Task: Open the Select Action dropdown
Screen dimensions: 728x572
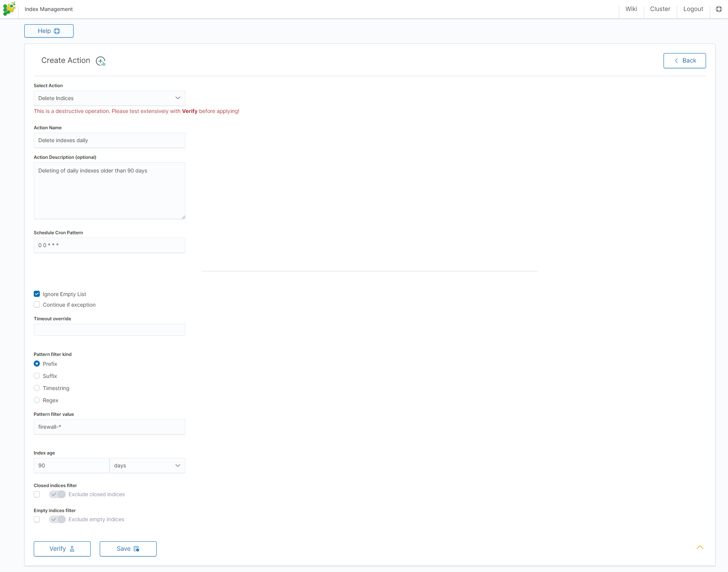Action: (x=109, y=98)
